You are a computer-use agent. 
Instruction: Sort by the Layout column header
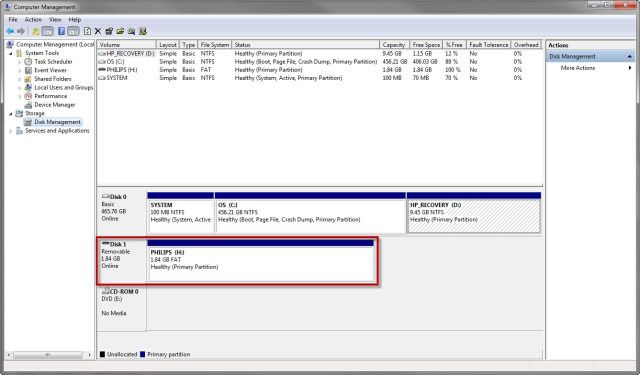168,44
